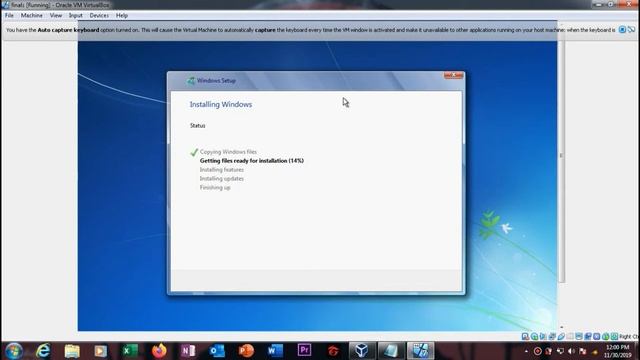
Task: Open Outlook from the taskbar
Action: 217,351
